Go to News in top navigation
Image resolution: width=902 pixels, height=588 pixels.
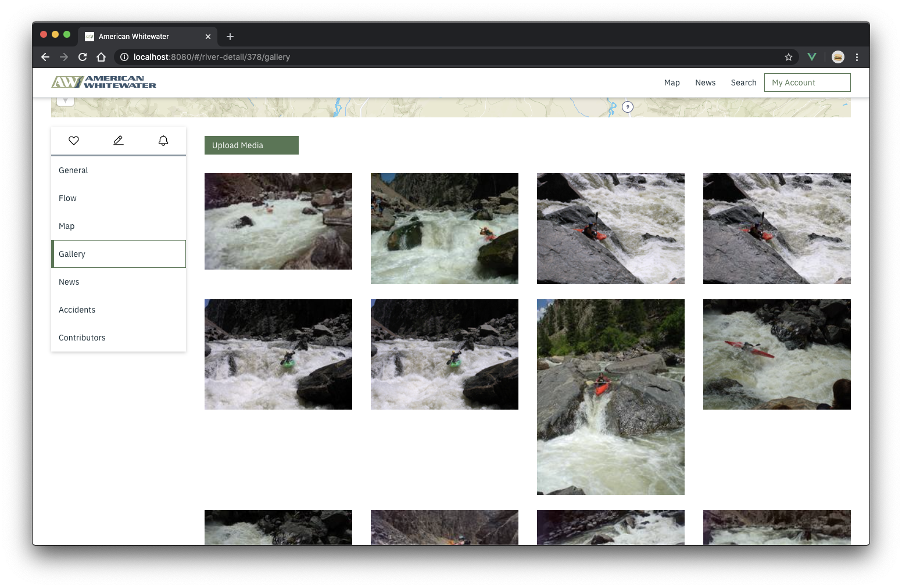705,83
